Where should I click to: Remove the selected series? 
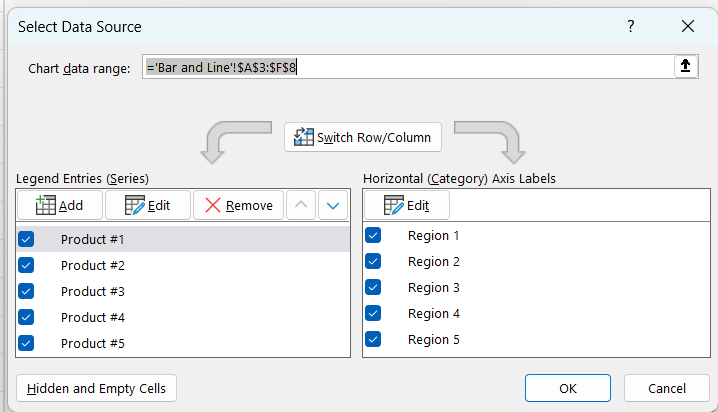pyautogui.click(x=239, y=206)
